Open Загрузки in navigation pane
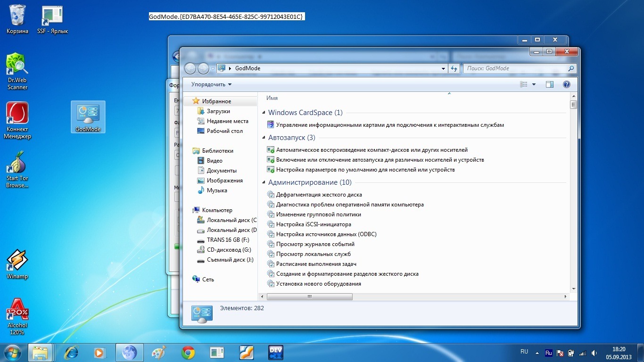644x362 pixels. click(x=218, y=111)
